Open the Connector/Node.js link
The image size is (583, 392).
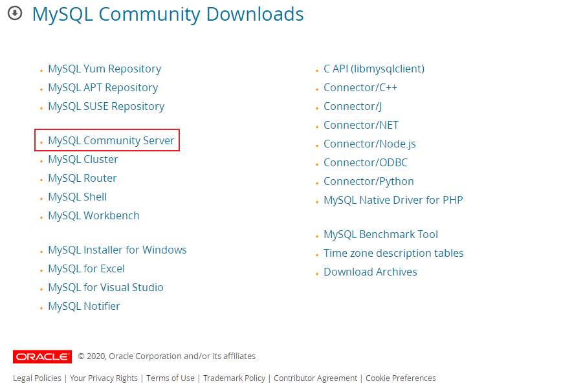click(x=369, y=144)
